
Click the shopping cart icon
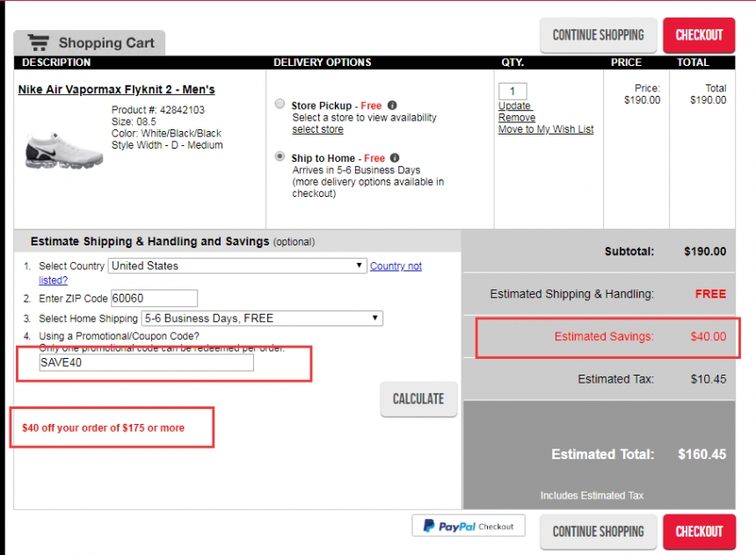[38, 42]
